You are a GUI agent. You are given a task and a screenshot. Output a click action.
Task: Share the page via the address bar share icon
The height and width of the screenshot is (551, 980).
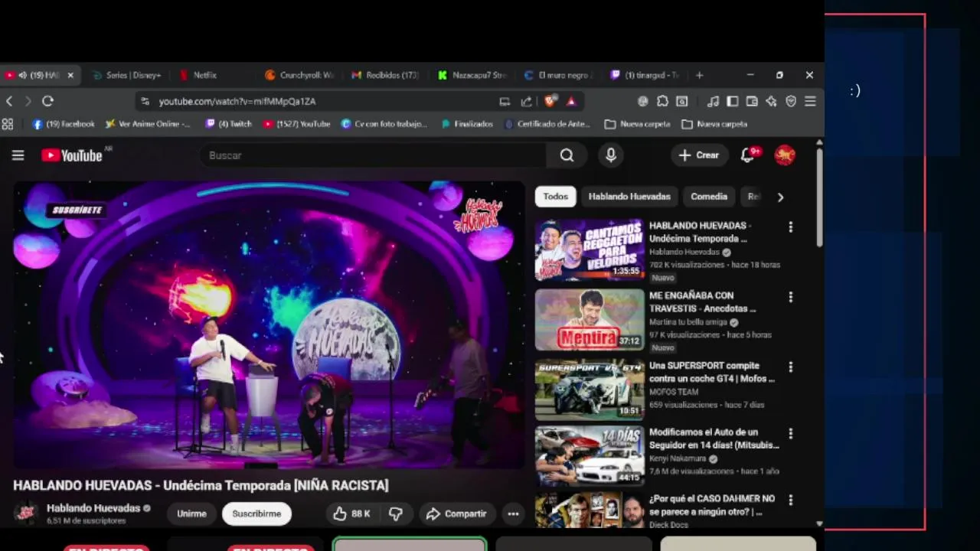pos(527,101)
